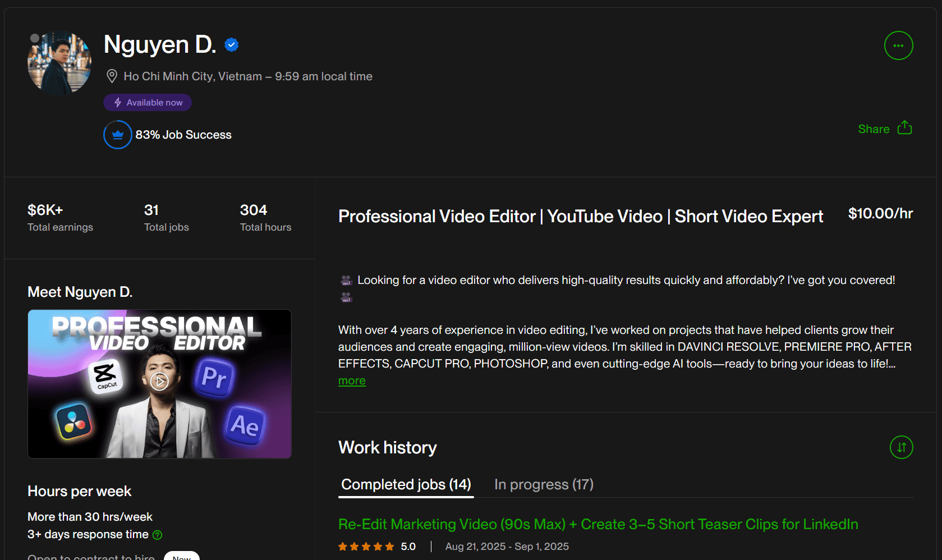Open the Re-Edit Marketing Video job link
Screen dimensions: 942x560
(x=598, y=524)
